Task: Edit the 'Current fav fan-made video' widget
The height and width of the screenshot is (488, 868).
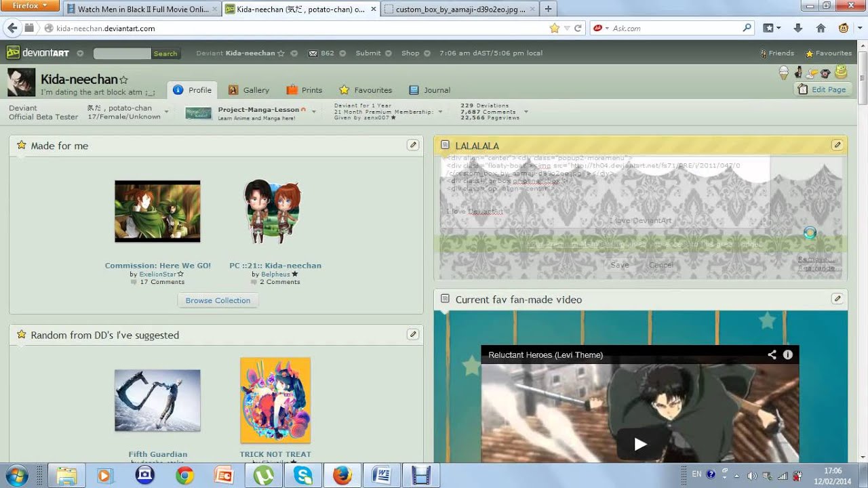Action: pyautogui.click(x=837, y=299)
